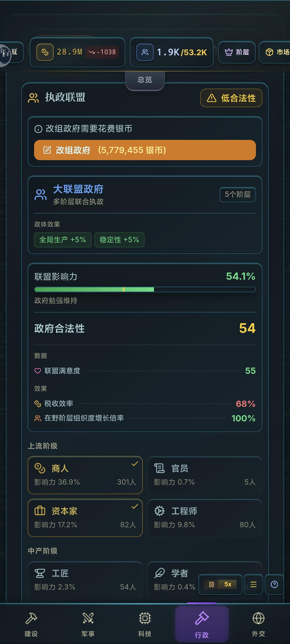
Task: Click the silver coin treasury icon
Action: [45, 52]
